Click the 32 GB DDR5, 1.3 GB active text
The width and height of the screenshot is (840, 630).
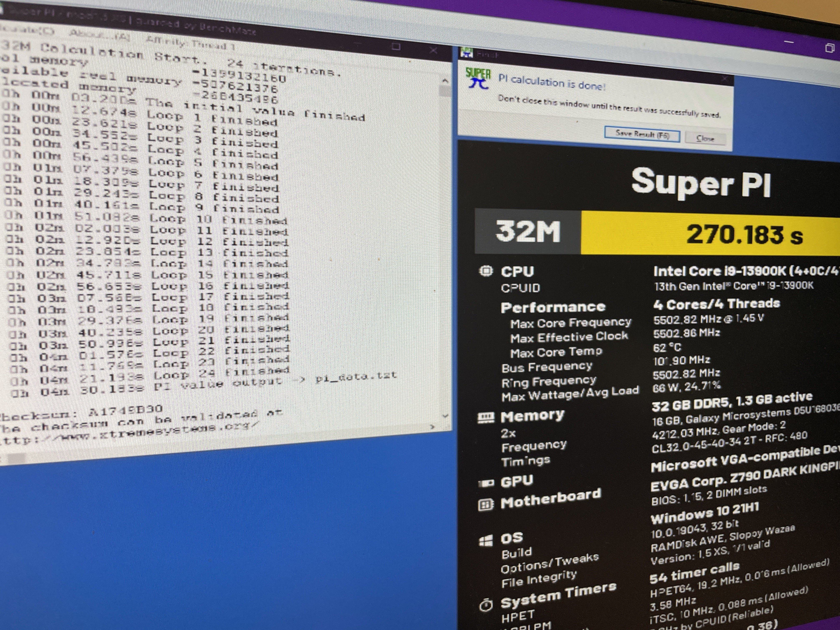[732, 402]
